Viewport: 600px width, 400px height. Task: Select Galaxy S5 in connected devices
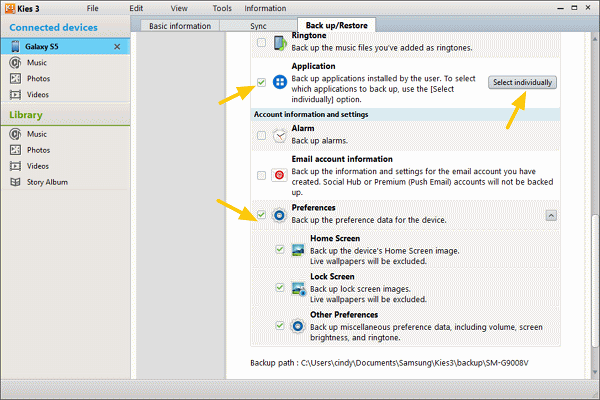[x=65, y=46]
